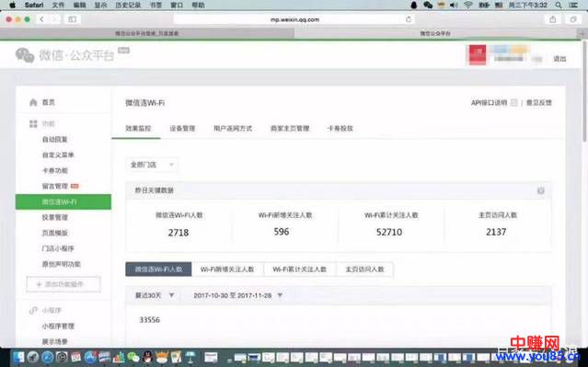Reload the mp.weixin.qq.com page

(409, 19)
